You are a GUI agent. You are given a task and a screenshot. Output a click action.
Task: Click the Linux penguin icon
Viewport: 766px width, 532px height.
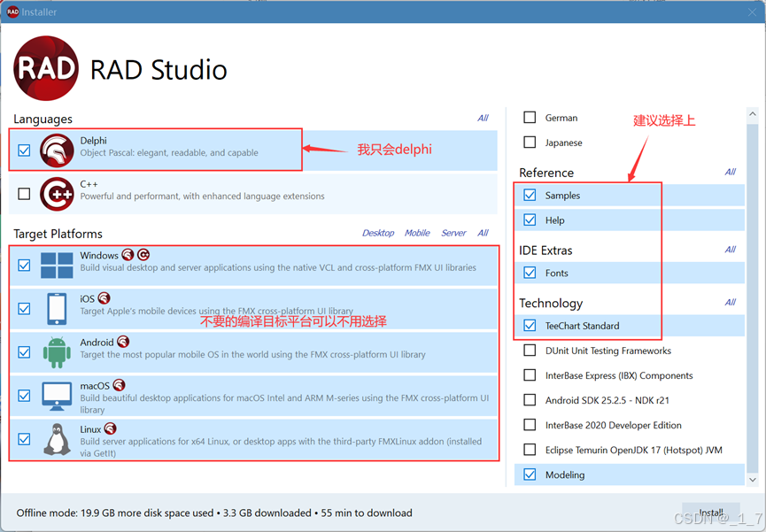pyautogui.click(x=57, y=439)
